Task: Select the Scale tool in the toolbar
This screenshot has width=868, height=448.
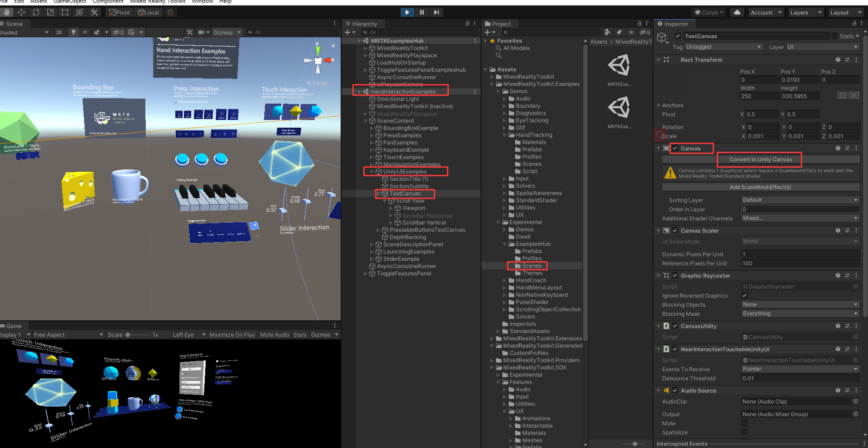Action: click(x=50, y=12)
